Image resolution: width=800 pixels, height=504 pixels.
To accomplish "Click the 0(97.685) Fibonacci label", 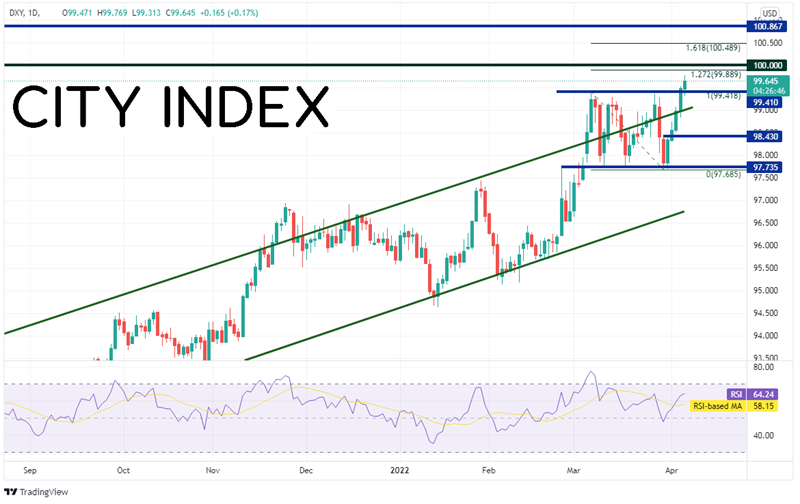I will 723,174.
